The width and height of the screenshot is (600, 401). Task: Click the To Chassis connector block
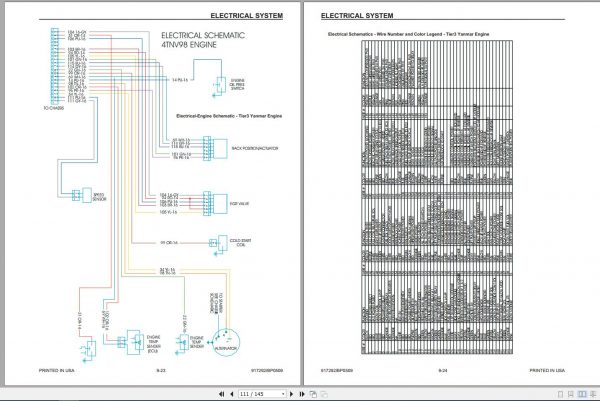tap(54, 66)
